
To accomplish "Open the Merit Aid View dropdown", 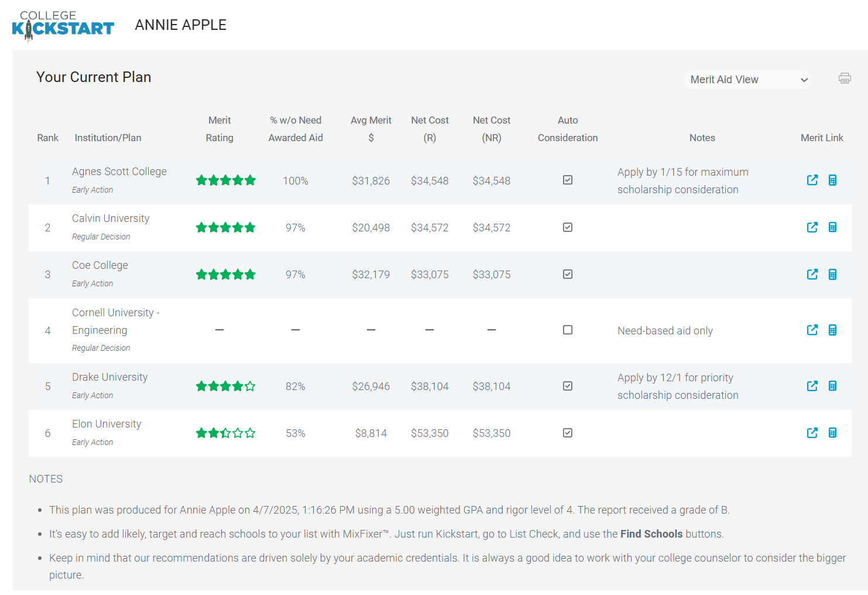I will tap(747, 80).
